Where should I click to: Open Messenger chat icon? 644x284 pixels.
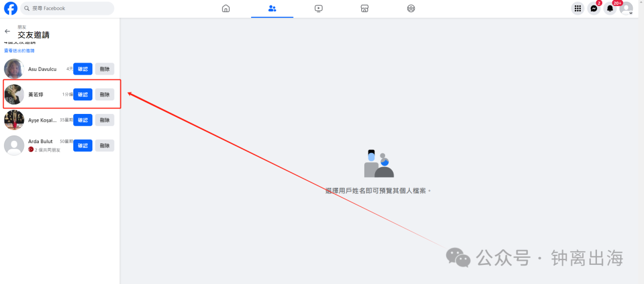pos(593,8)
